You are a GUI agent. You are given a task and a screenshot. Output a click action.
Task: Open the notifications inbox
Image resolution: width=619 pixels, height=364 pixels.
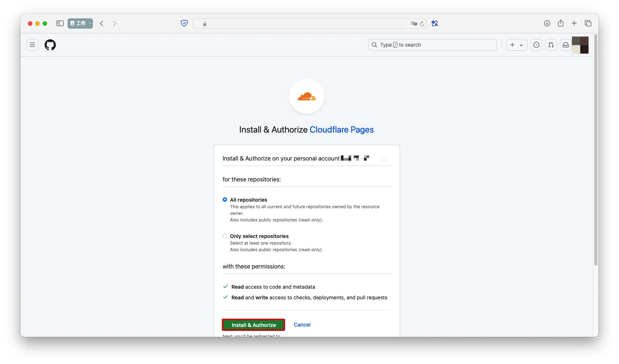point(566,45)
